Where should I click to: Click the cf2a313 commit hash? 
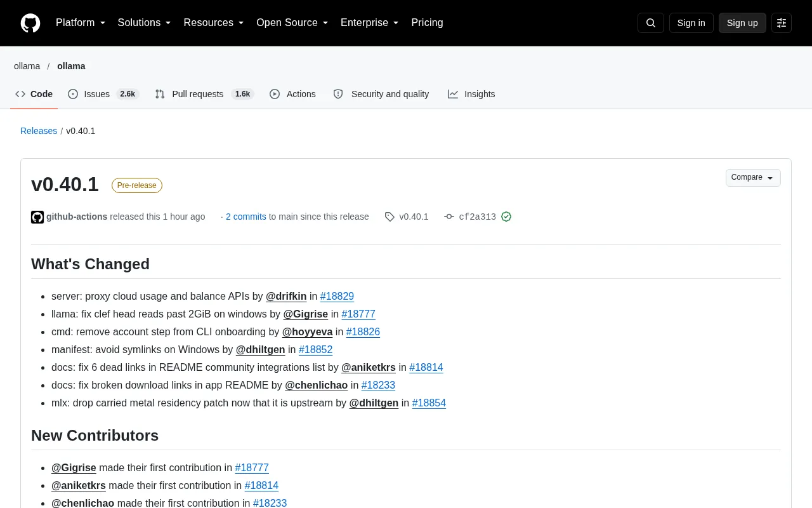477,217
